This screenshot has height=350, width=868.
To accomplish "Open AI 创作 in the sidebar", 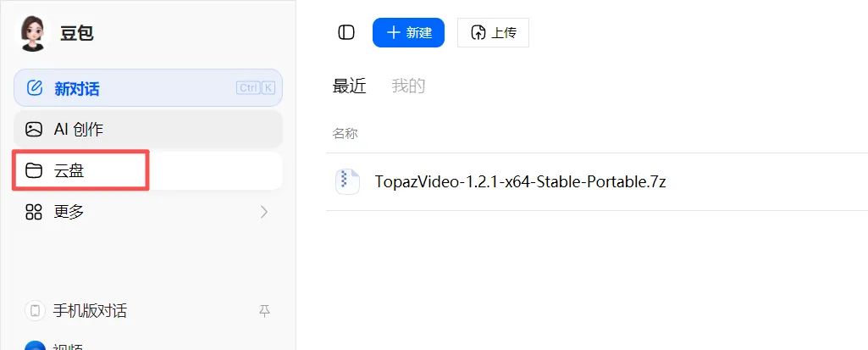I will [x=148, y=130].
